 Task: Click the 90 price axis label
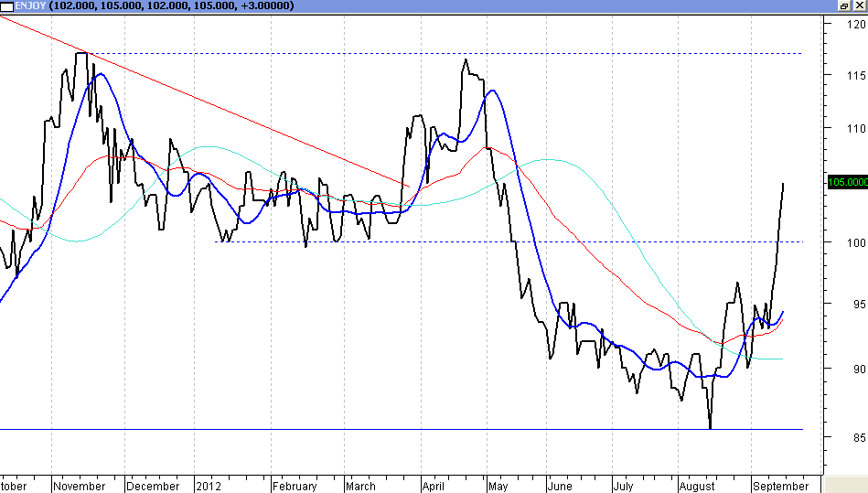(859, 369)
